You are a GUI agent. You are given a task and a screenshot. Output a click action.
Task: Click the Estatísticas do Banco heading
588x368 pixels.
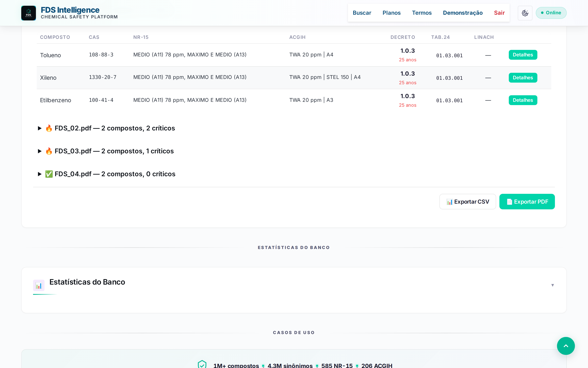87,282
